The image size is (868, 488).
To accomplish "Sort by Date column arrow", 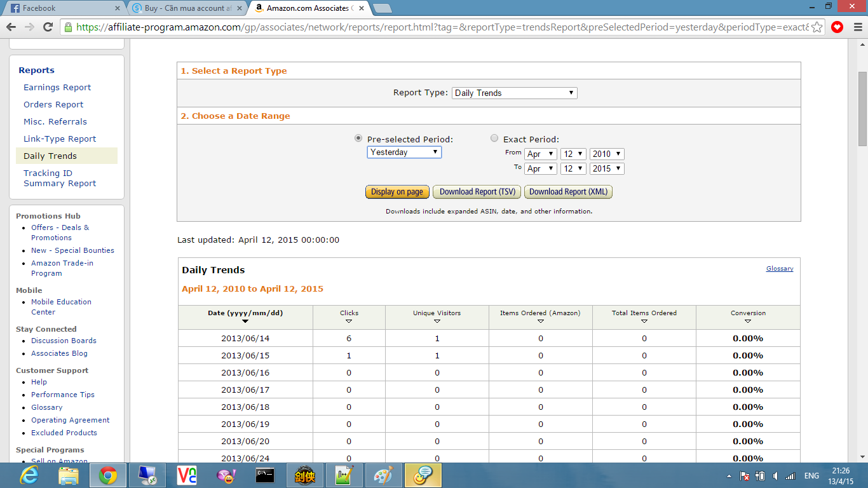I will click(x=245, y=322).
